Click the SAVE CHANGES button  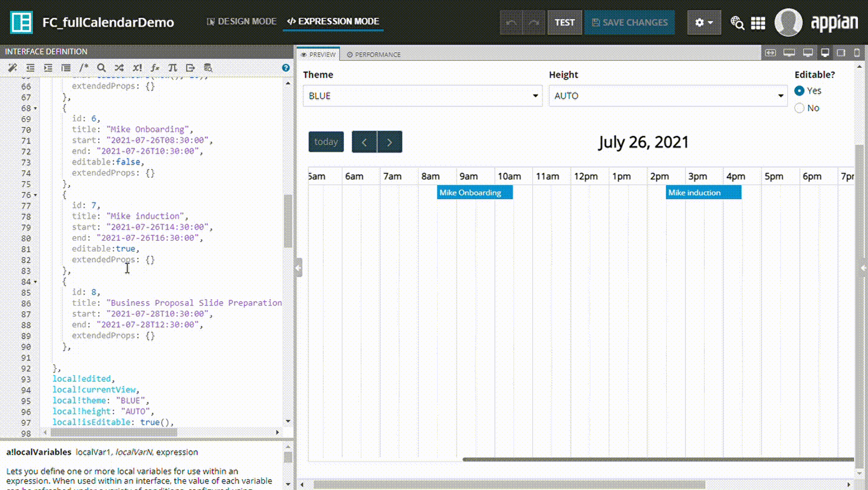pyautogui.click(x=630, y=22)
